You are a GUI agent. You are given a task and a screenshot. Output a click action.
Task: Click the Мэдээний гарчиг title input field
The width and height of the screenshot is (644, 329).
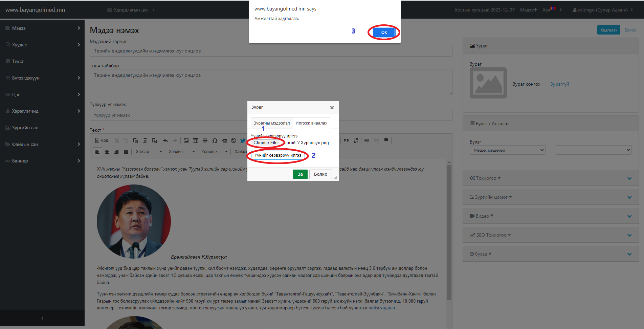tap(271, 51)
